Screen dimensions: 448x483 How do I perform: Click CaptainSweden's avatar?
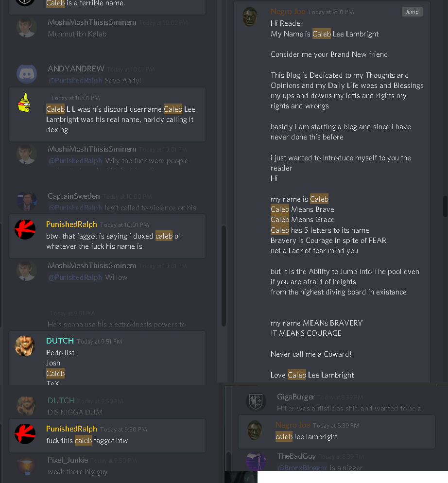(x=27, y=202)
